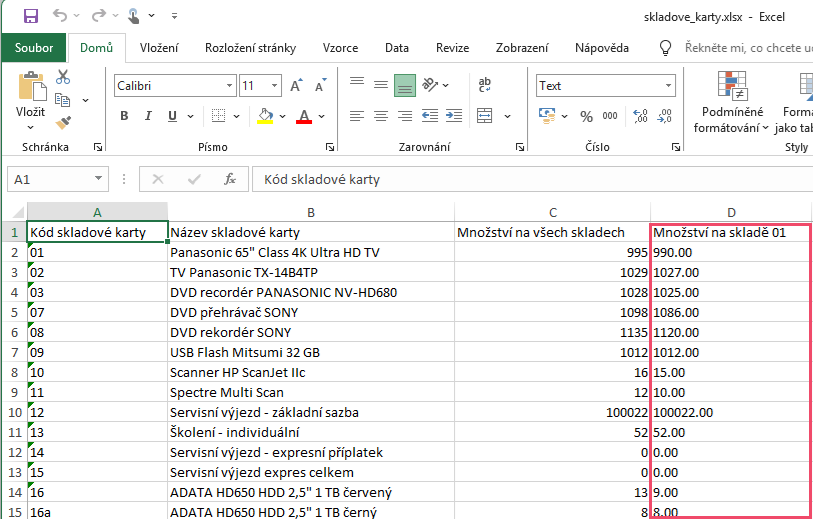
Task: Undo the last action
Action: pos(60,16)
